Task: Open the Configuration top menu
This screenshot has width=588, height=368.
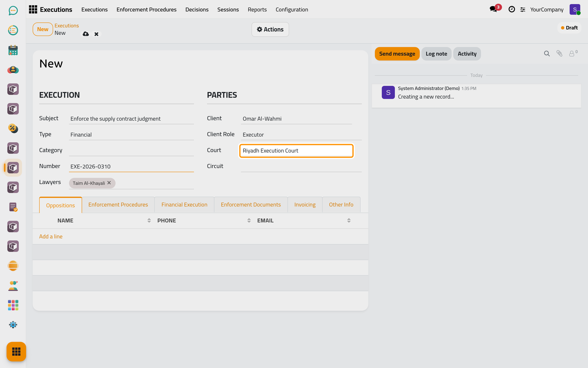Action: (292, 10)
